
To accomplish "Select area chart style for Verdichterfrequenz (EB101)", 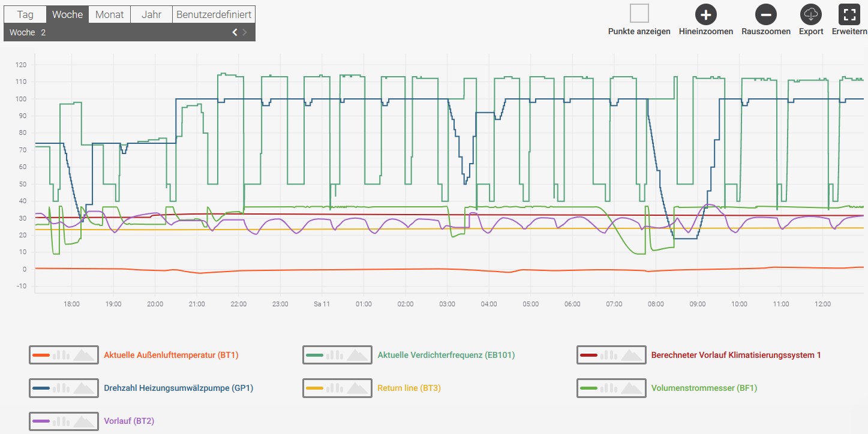I will click(x=358, y=355).
